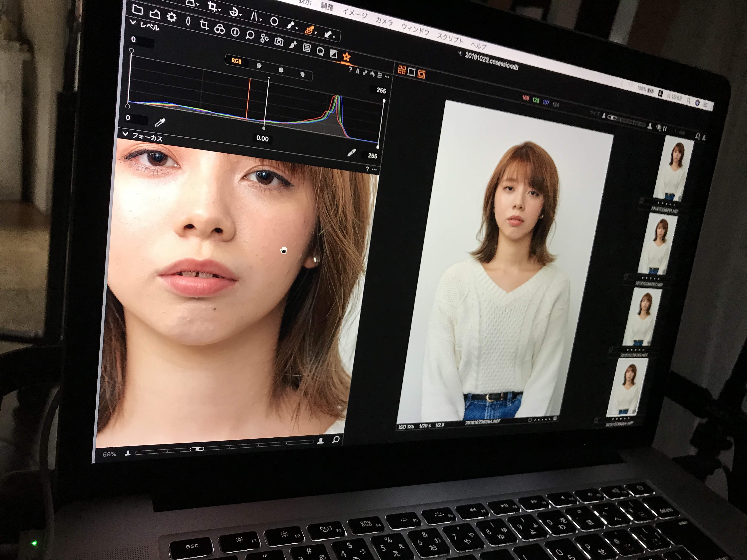Viewport: 747px width, 560px height.
Task: Open the Black and White tool tab
Action: coord(333,53)
